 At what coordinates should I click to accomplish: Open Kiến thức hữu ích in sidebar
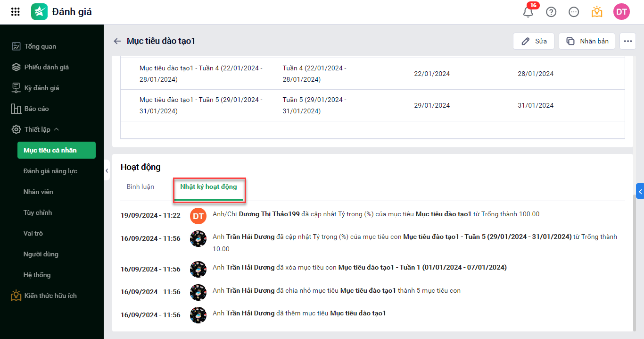point(50,296)
